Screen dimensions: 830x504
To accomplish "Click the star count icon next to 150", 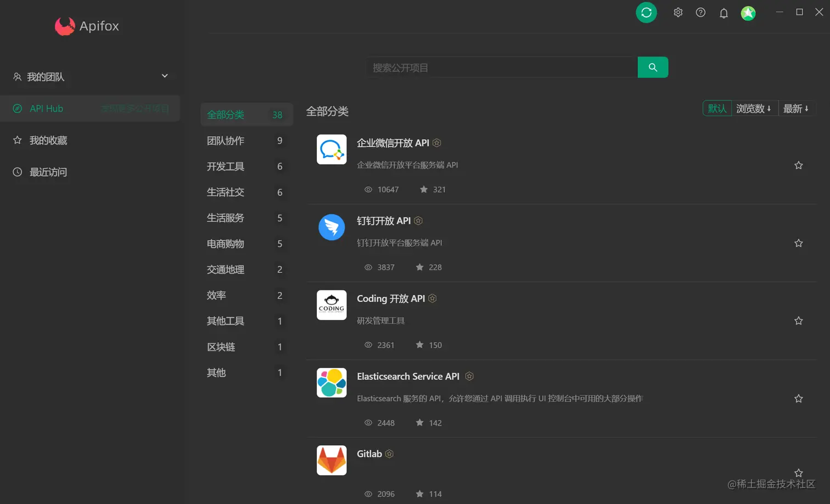I will tap(420, 345).
